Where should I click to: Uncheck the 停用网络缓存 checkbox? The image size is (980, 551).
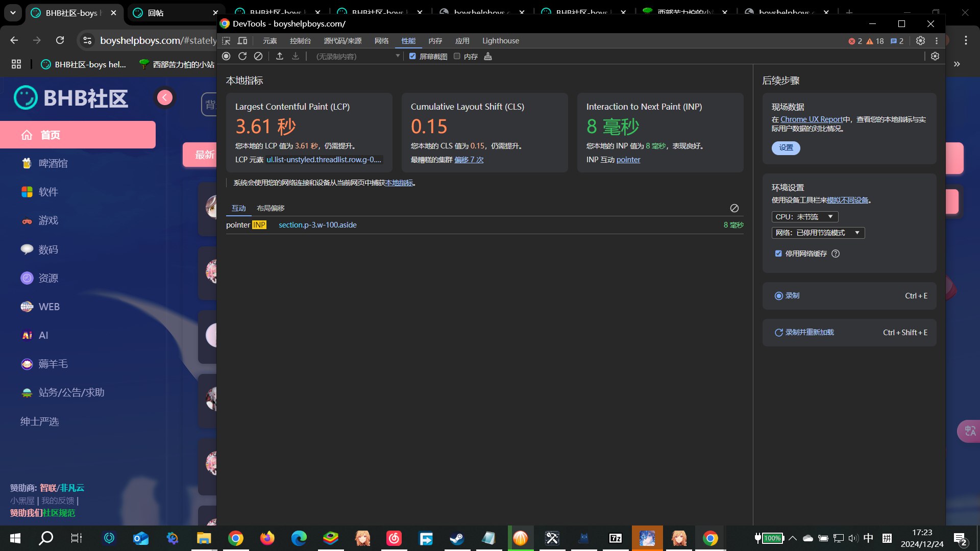[778, 254]
